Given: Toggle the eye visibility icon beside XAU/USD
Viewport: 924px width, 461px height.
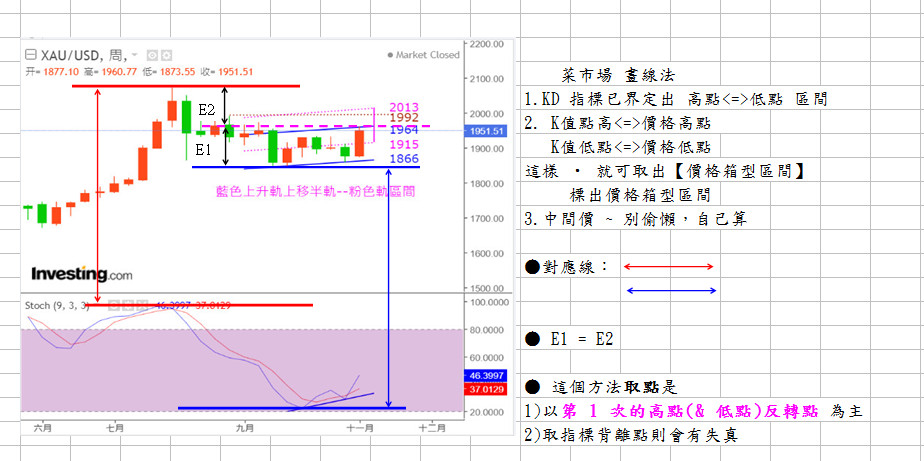Looking at the screenshot, I should [x=153, y=55].
